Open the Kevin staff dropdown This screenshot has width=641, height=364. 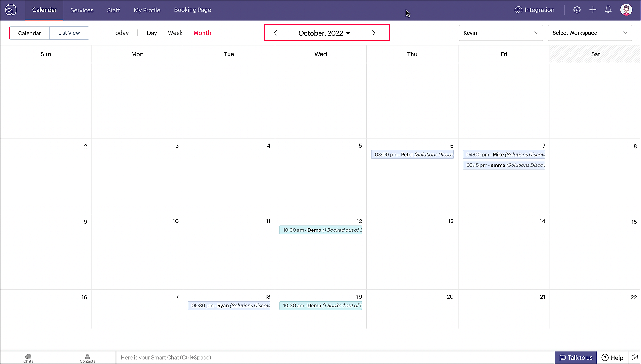[500, 33]
